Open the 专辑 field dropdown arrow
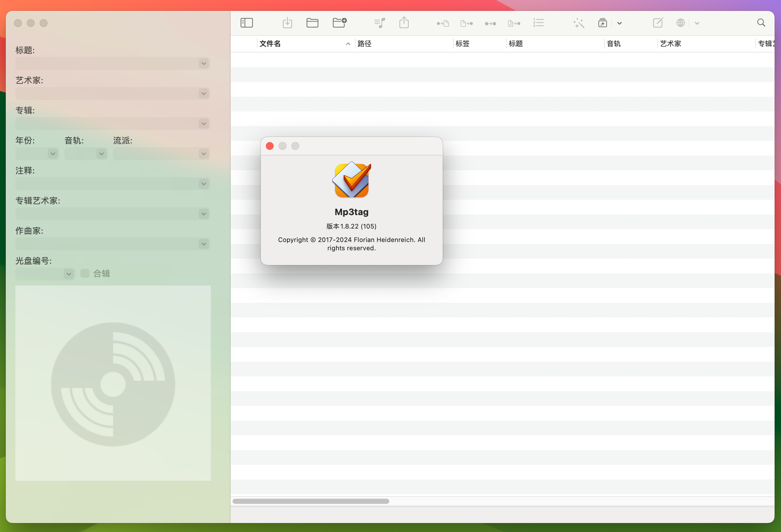Image resolution: width=781 pixels, height=532 pixels. (204, 124)
